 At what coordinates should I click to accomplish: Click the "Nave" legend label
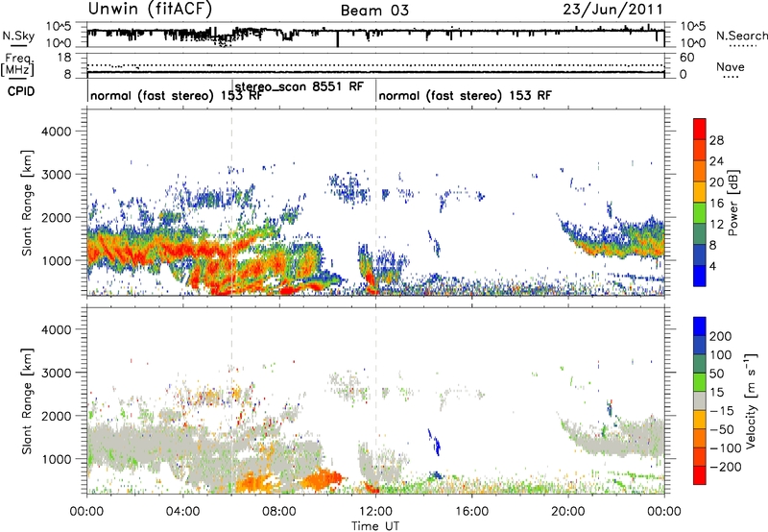(731, 66)
